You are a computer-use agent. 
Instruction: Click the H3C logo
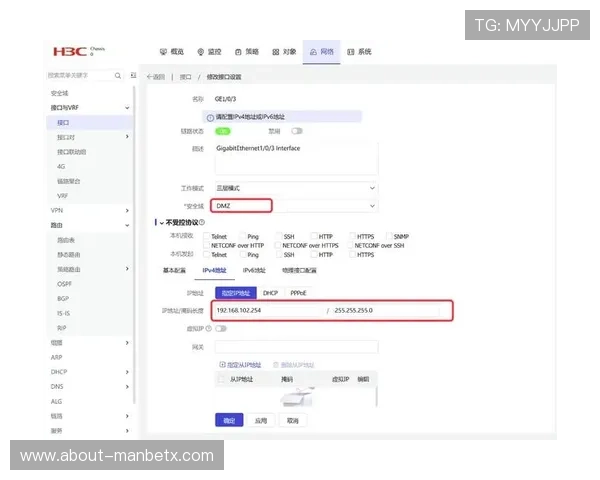click(70, 51)
